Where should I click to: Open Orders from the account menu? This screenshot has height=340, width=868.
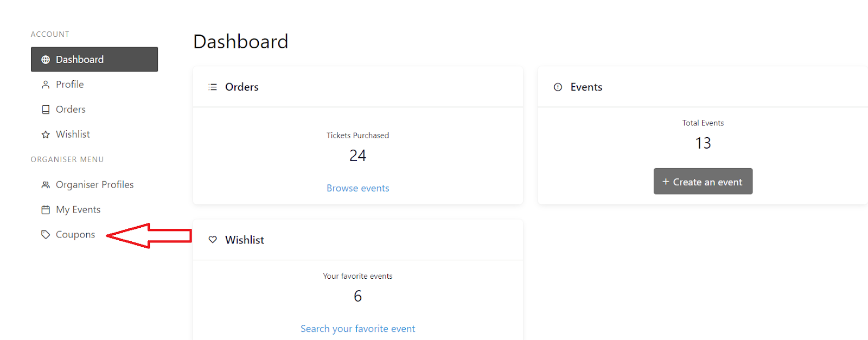(71, 110)
